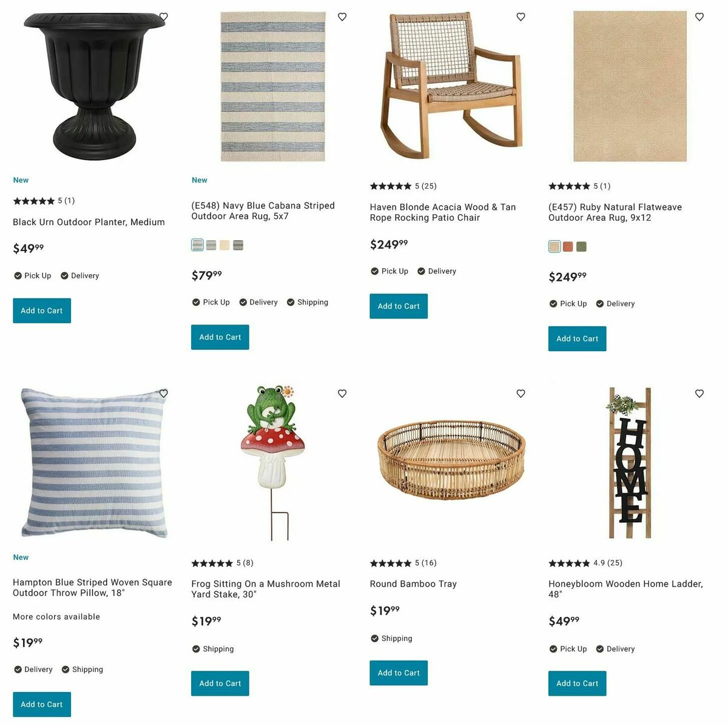Add Honeybloom Home Ladder to cart
728x726 pixels.
pos(577,684)
